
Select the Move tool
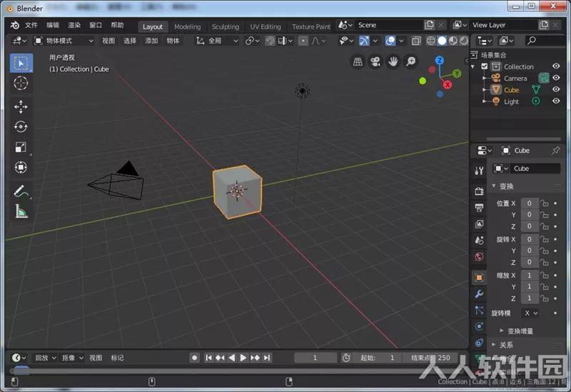coord(21,106)
